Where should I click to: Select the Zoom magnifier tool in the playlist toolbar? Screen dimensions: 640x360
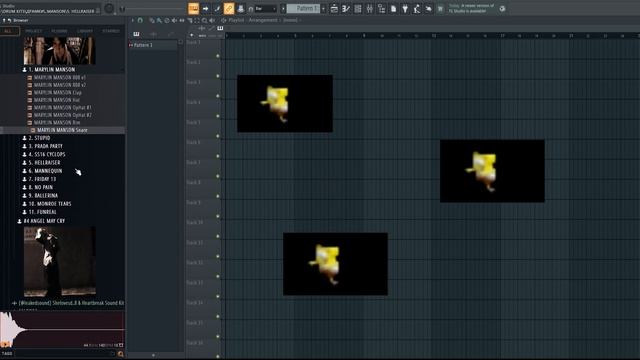204,20
